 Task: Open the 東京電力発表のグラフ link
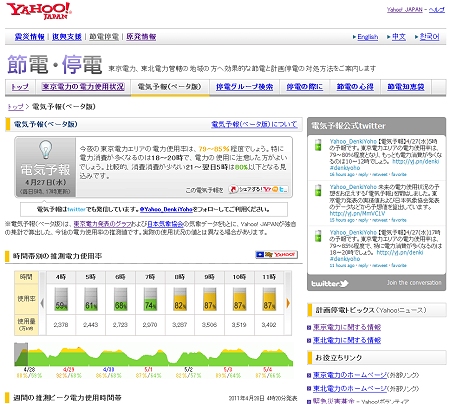point(102,224)
